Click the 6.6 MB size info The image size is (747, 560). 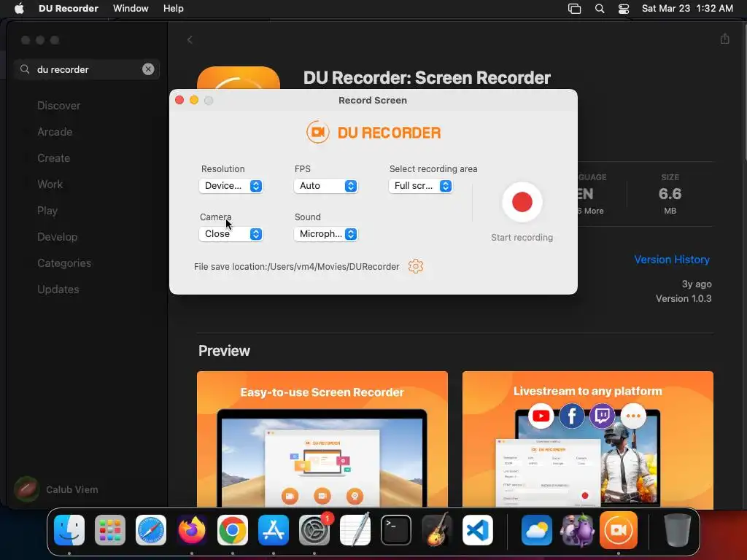point(670,194)
